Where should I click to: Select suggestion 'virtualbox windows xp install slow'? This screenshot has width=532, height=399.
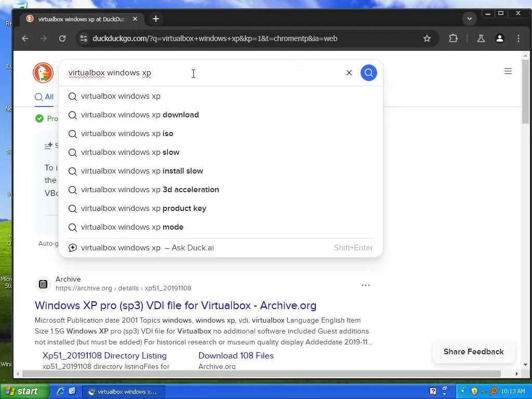(x=220, y=170)
